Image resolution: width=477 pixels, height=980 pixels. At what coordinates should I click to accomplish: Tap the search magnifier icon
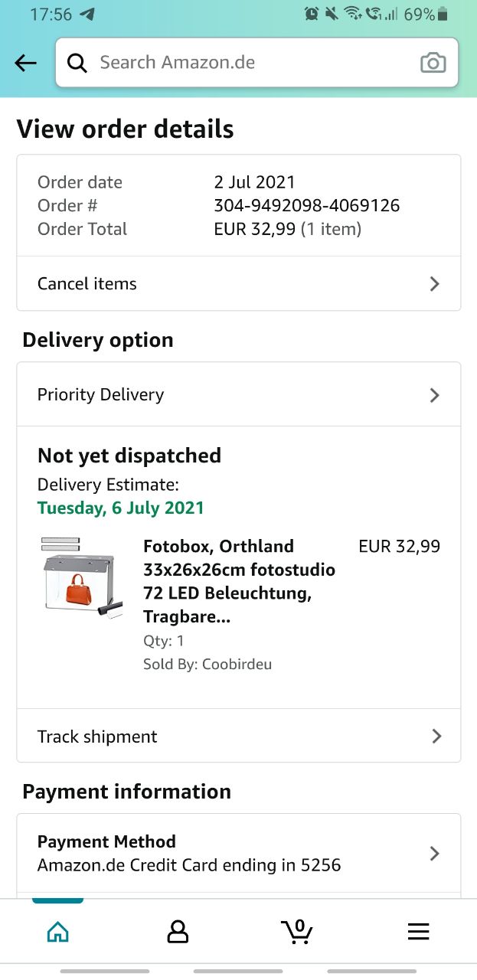click(77, 63)
